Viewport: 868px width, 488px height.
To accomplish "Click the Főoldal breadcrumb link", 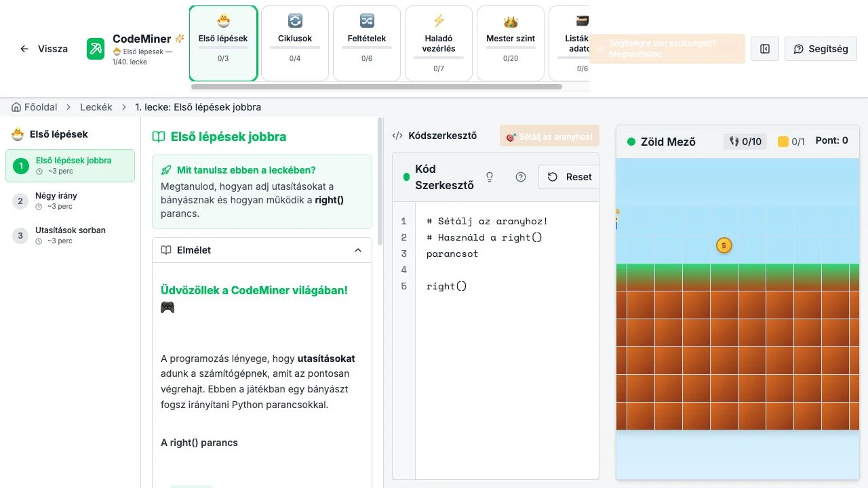I will [34, 107].
